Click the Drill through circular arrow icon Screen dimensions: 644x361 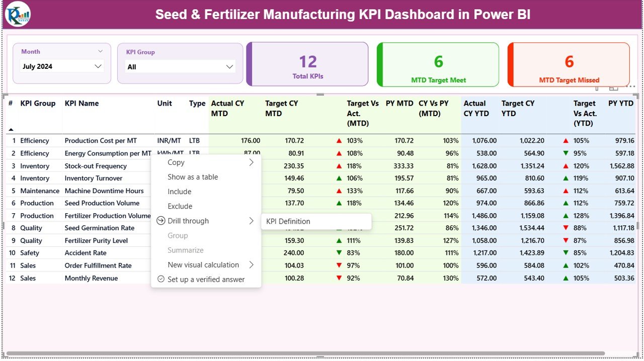click(x=160, y=221)
